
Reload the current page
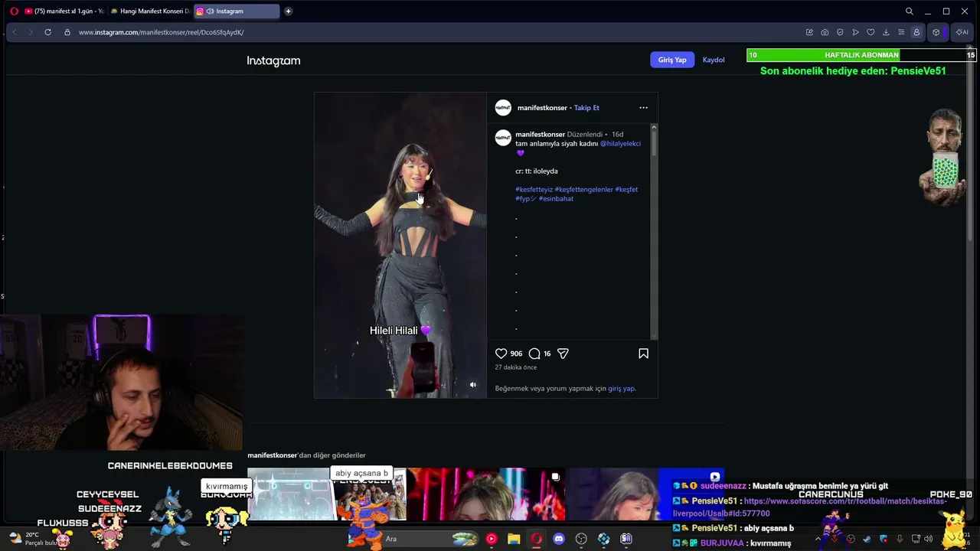pyautogui.click(x=47, y=32)
